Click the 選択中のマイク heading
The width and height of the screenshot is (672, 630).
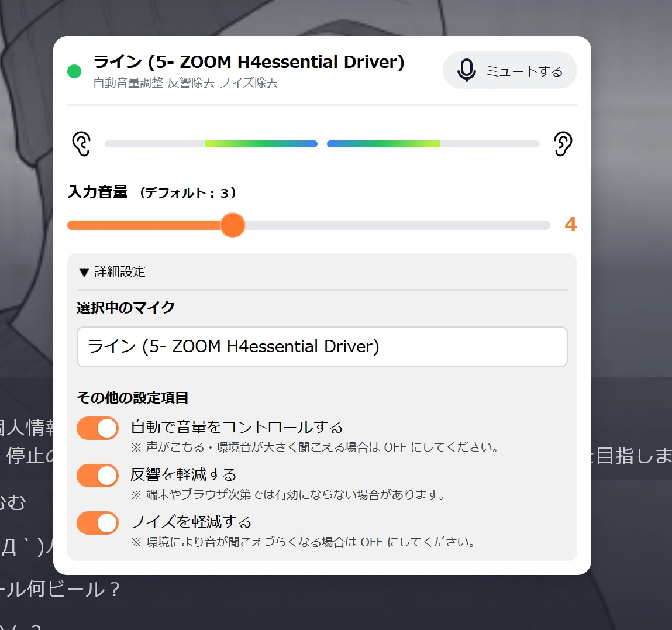click(126, 308)
